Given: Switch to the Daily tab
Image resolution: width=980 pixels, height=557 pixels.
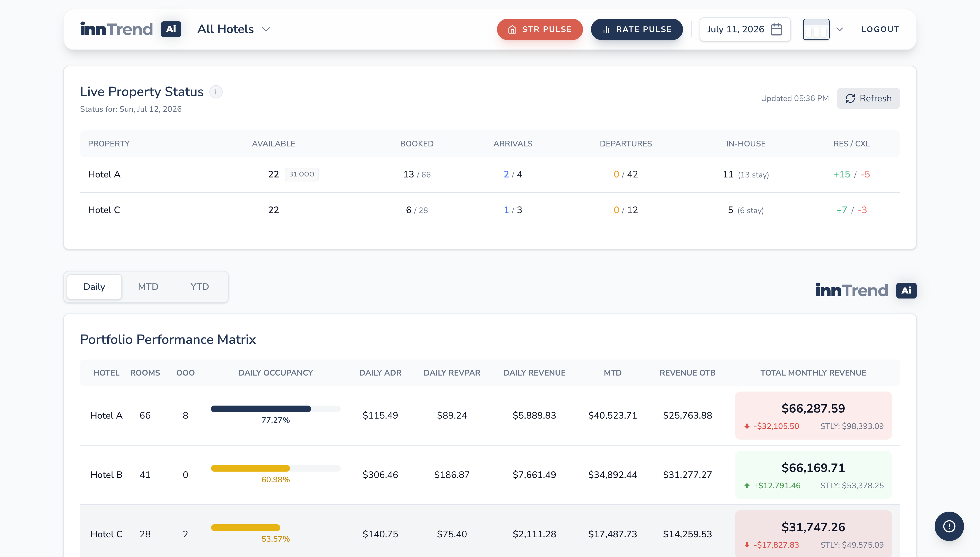Looking at the screenshot, I should point(94,287).
